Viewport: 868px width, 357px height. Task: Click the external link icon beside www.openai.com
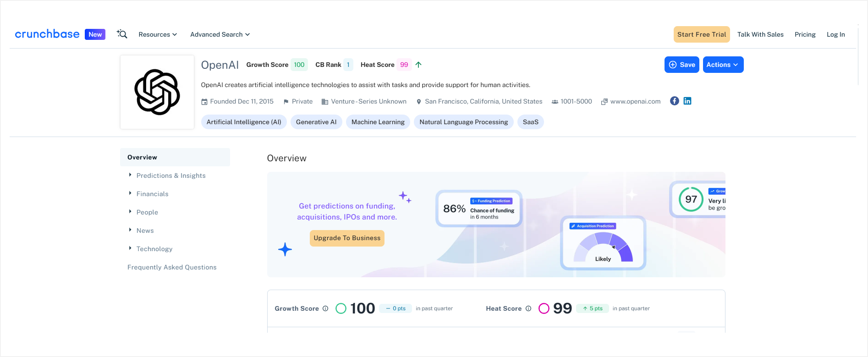604,102
